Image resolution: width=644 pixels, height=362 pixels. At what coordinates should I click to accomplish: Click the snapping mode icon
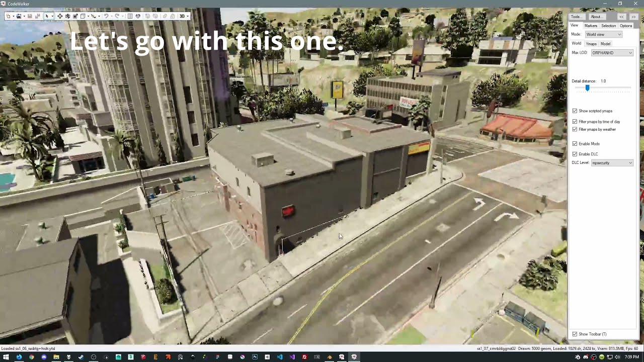pos(93,16)
